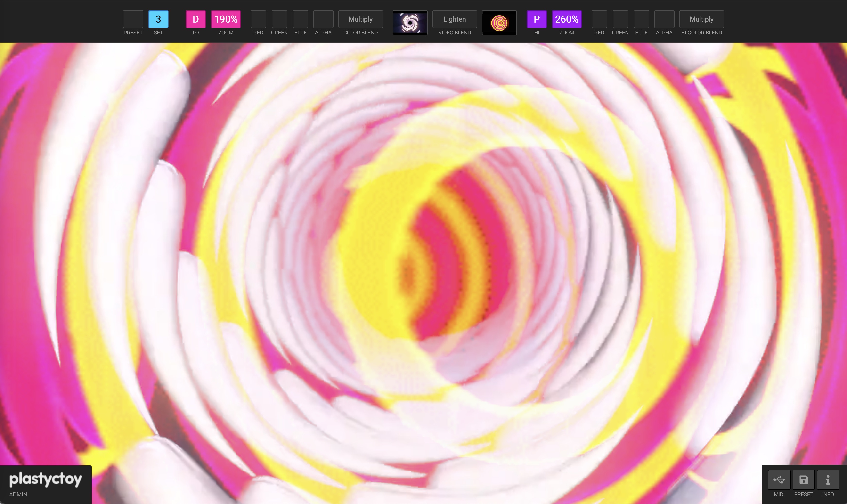Viewport: 847px width, 504px height.
Task: Click the HI layer P button
Action: [x=537, y=19]
